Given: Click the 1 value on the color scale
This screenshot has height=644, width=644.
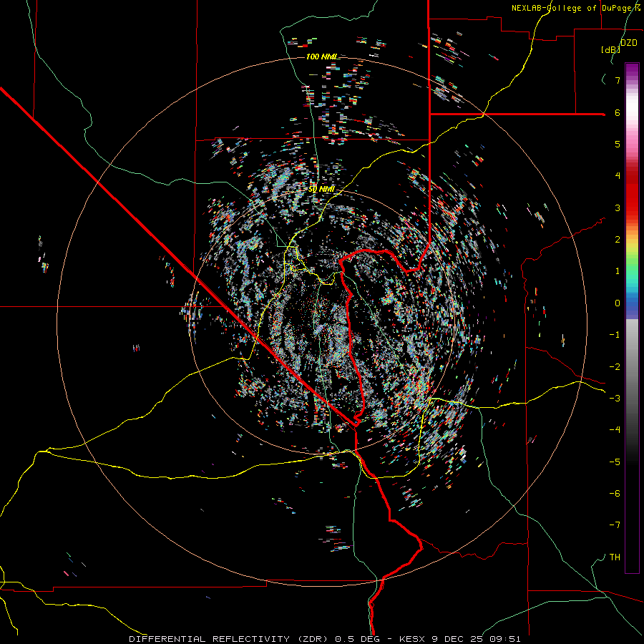Looking at the screenshot, I should (618, 271).
